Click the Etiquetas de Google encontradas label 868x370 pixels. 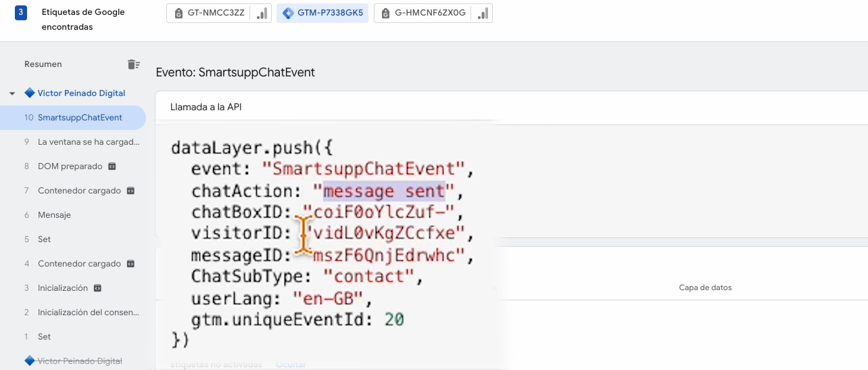(83, 20)
